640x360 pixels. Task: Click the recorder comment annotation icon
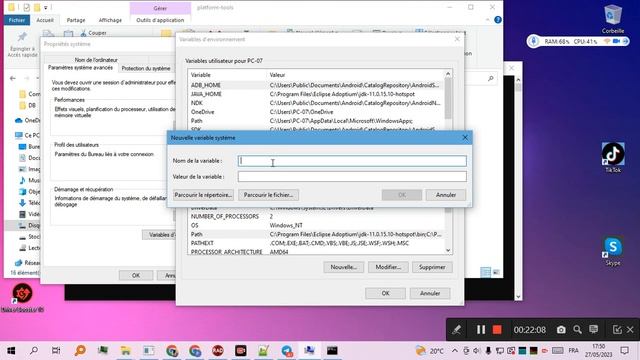pyautogui.click(x=593, y=329)
